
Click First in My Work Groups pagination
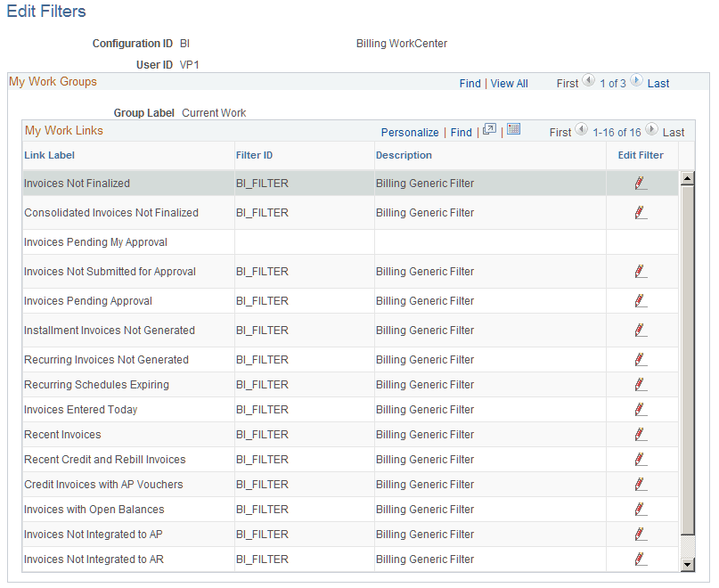pos(567,83)
